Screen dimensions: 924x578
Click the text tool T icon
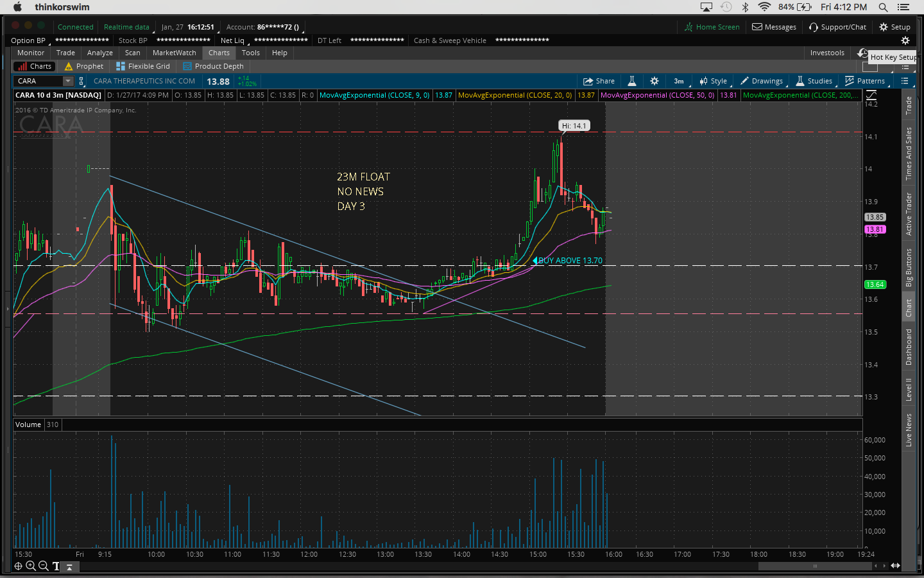pos(56,566)
